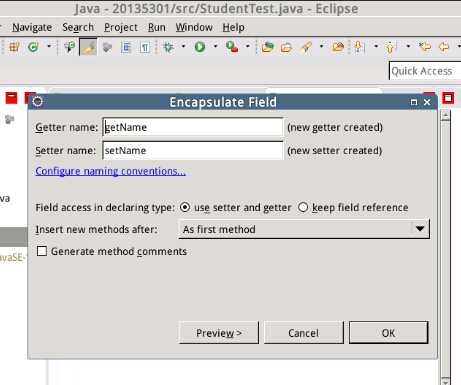Image resolution: width=461 pixels, height=385 pixels.
Task: Open the New Java Class dropdown arrow
Action: click(49, 46)
